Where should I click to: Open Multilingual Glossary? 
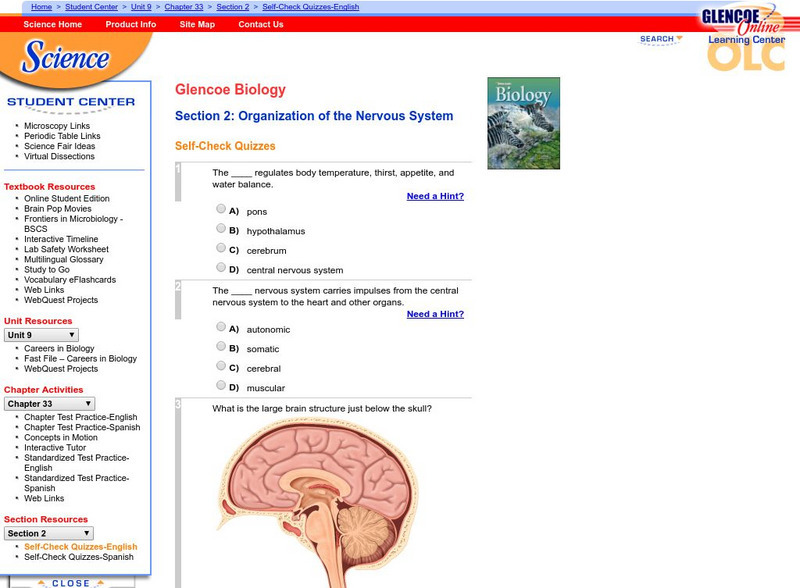coord(64,259)
